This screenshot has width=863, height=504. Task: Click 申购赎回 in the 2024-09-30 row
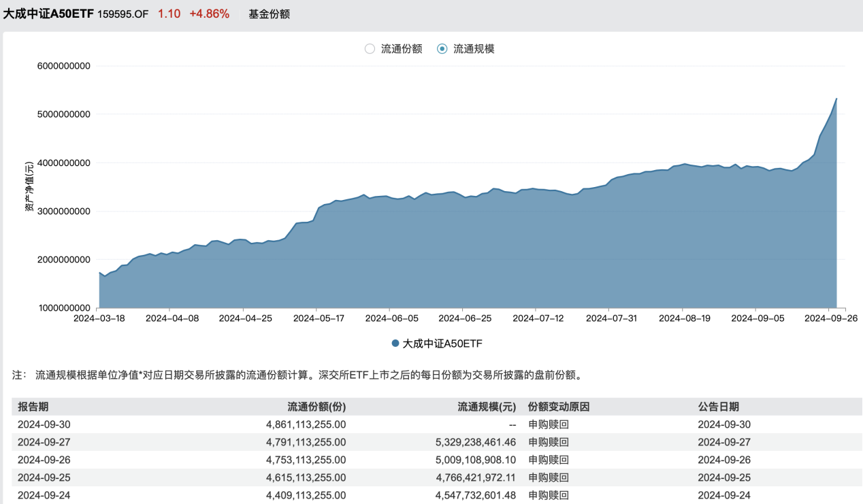click(x=549, y=424)
